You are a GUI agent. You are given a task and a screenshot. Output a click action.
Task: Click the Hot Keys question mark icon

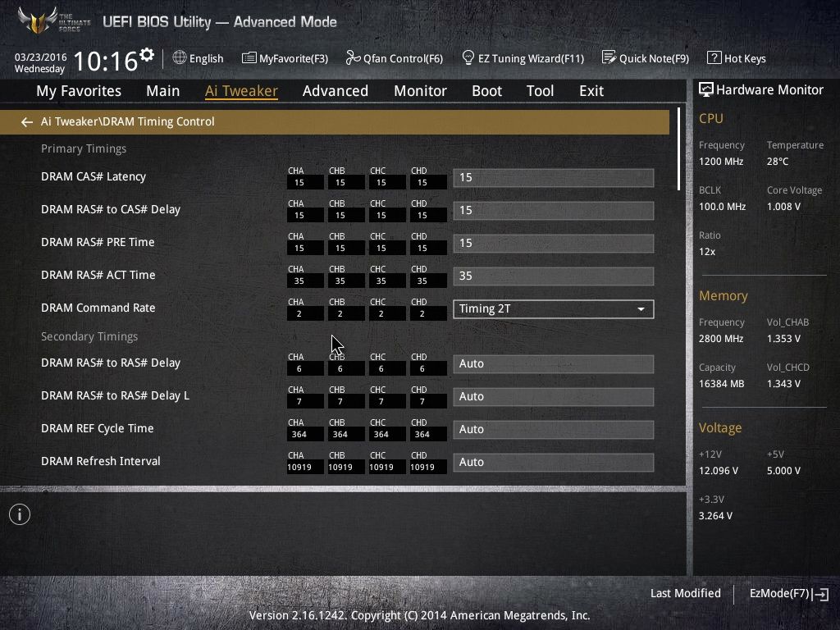[x=714, y=57]
